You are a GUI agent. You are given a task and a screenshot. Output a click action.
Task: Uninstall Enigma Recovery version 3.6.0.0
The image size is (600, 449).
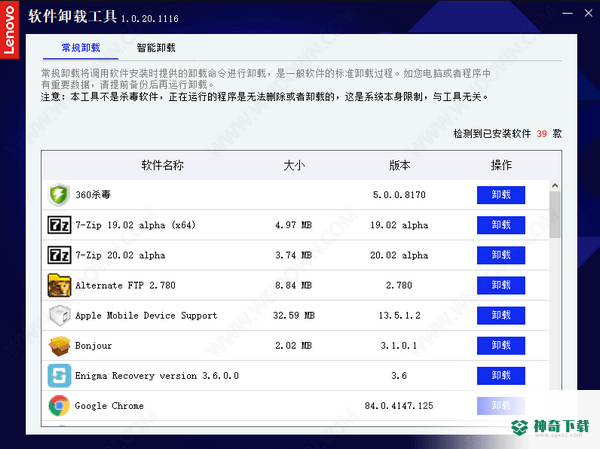click(x=501, y=376)
